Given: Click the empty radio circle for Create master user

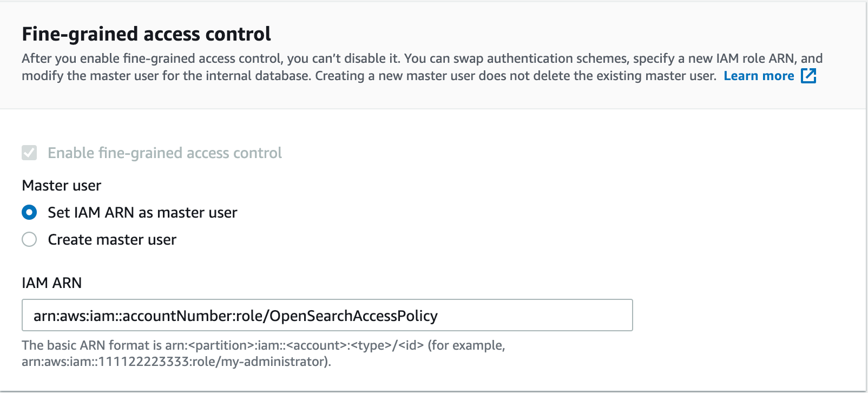Looking at the screenshot, I should 29,240.
